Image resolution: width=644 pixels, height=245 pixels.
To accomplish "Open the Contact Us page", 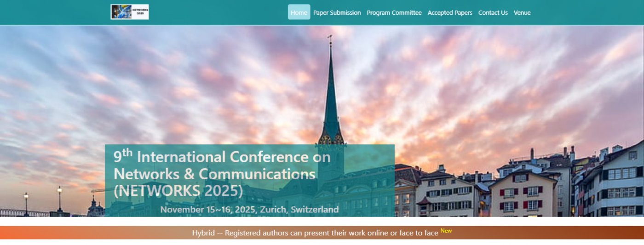I will tap(493, 12).
